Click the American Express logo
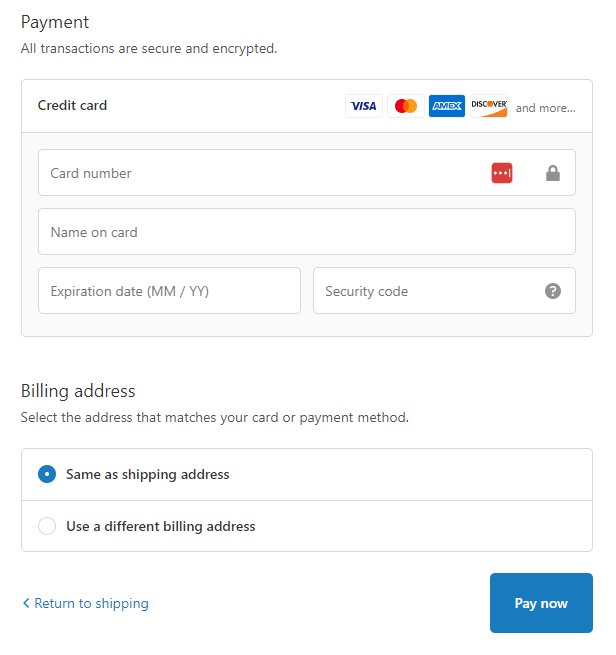Viewport: 616px width, 655px height. coord(447,106)
